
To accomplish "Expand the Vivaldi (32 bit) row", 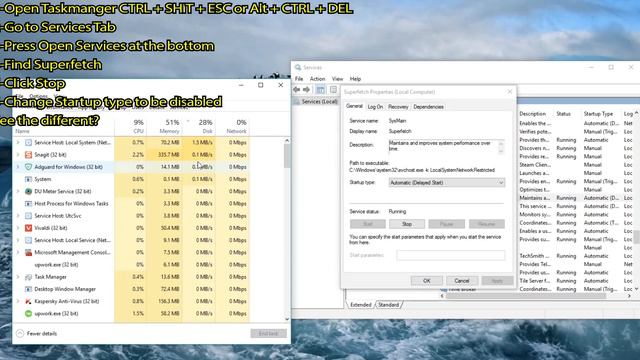I will (x=18, y=228).
